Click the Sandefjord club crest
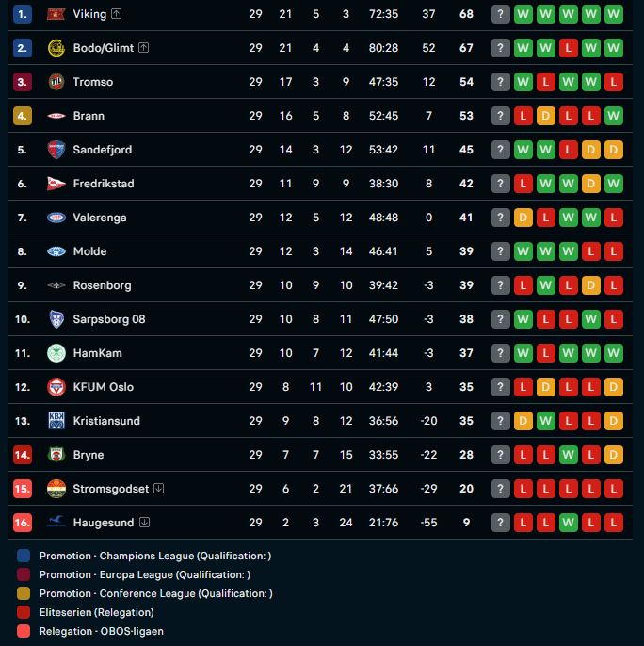644x646 pixels. pos(56,150)
